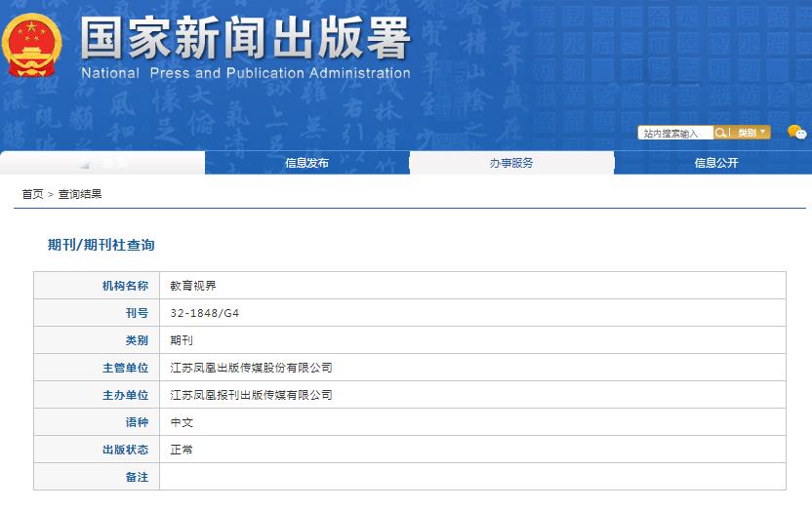Screen dimensions: 812x510
Task: Click the 站内搜索输入 search field
Action: click(674, 133)
